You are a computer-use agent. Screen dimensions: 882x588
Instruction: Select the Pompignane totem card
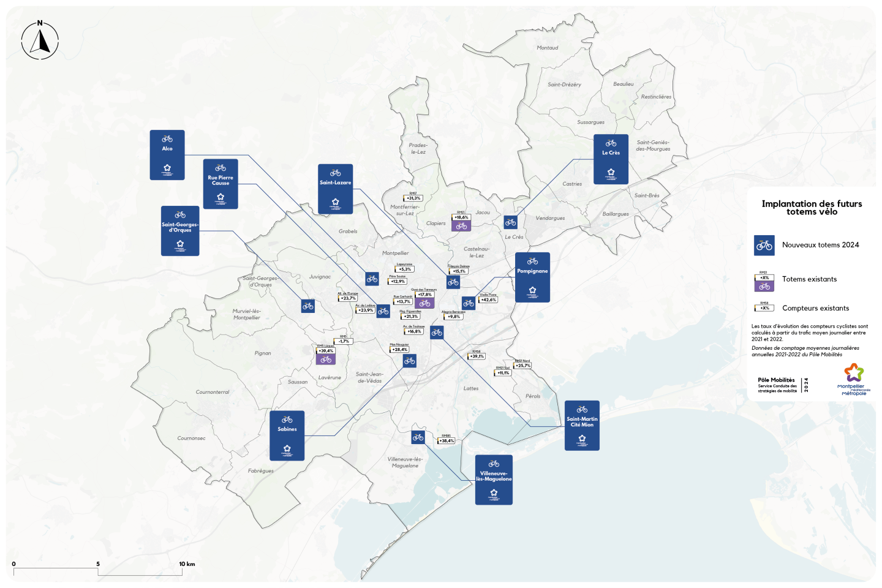(532, 277)
